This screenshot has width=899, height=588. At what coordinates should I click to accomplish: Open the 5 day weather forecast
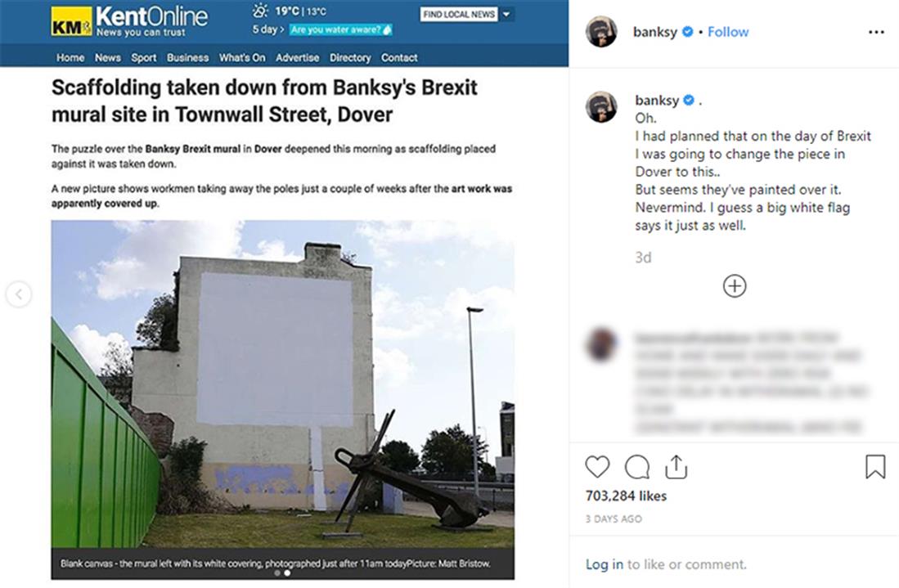pyautogui.click(x=267, y=29)
